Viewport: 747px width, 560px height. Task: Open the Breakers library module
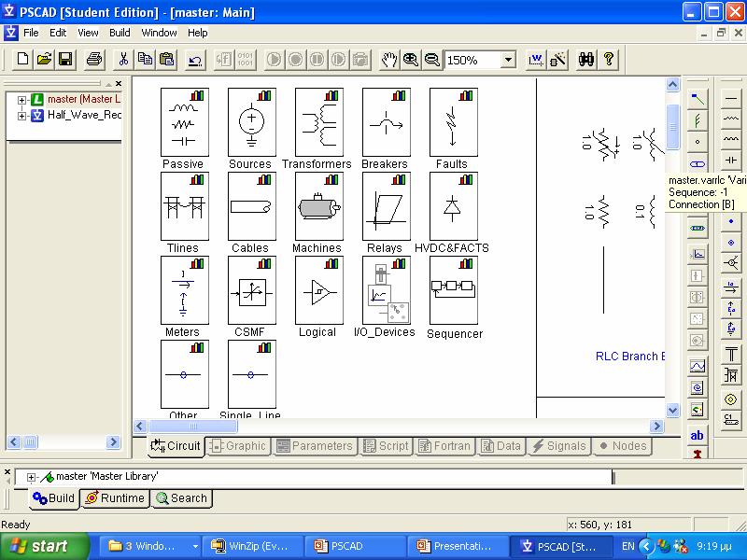387,122
